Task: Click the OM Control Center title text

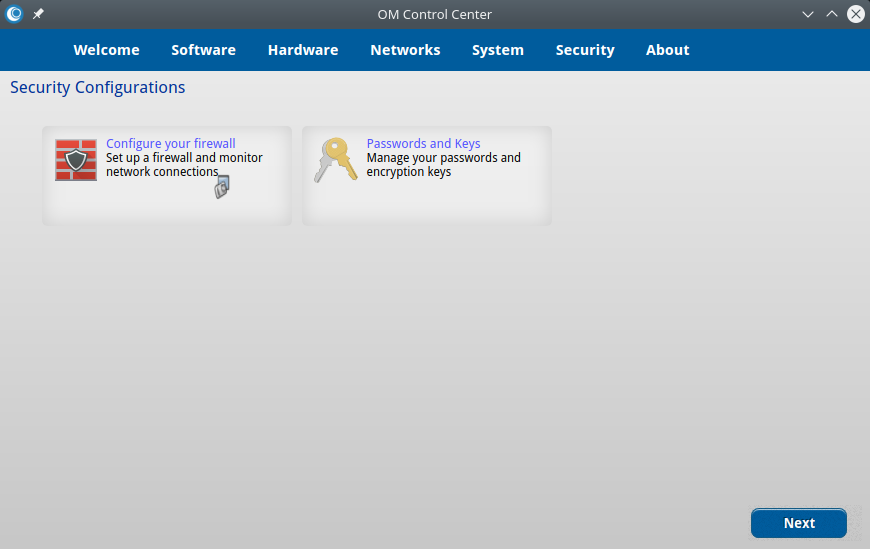Action: [x=434, y=14]
